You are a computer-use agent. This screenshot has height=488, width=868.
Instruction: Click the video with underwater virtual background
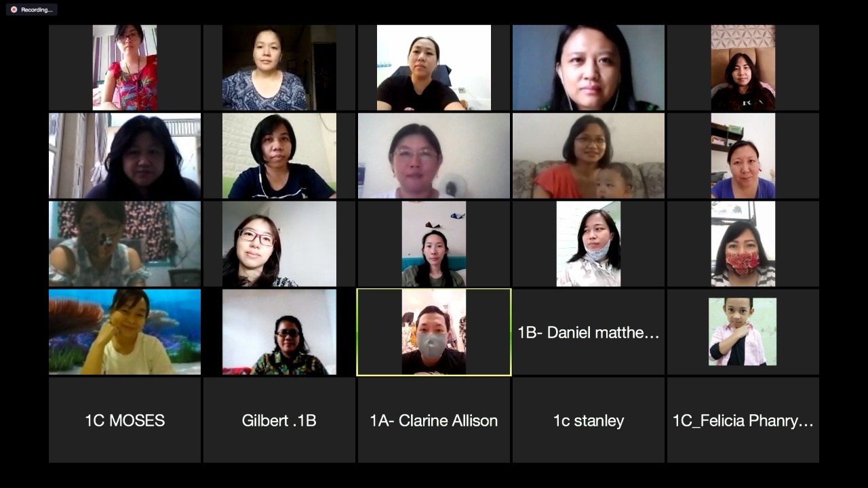[x=125, y=332]
